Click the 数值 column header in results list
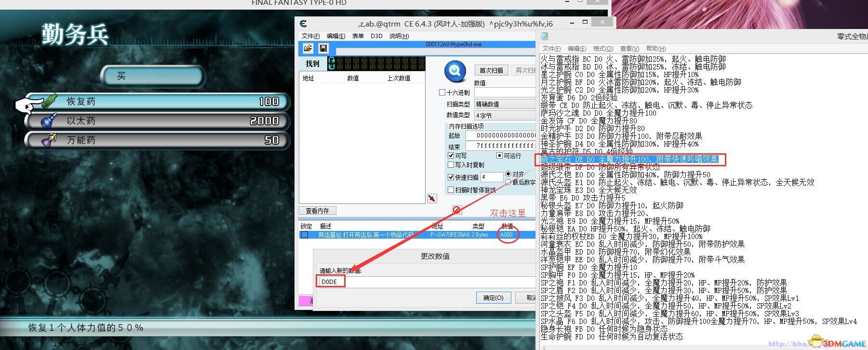 tap(364, 78)
